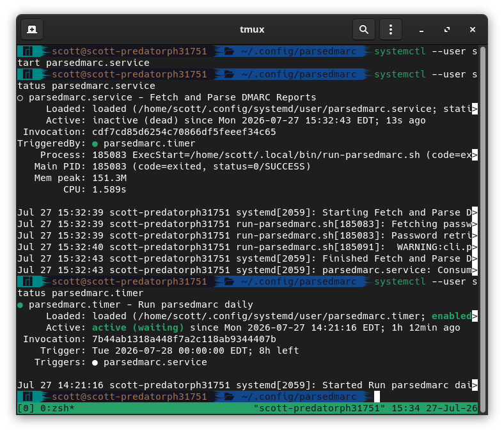Click the 'Run parsedmarc daily' heading text
The image size is (504, 433).
coord(196,305)
